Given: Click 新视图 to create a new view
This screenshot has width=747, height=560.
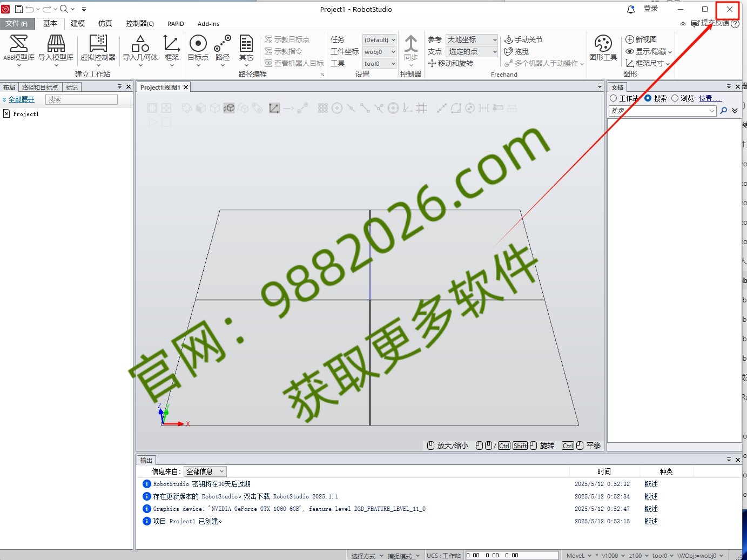Looking at the screenshot, I should coord(641,39).
